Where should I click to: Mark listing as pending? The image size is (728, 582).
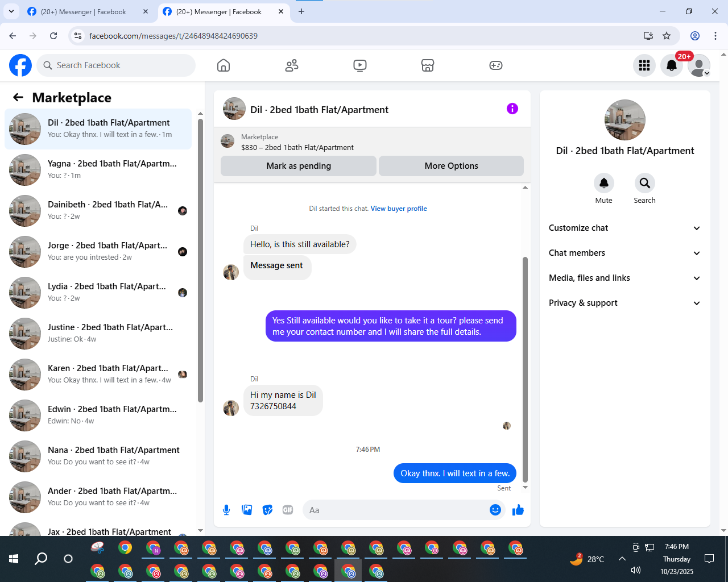click(x=299, y=166)
